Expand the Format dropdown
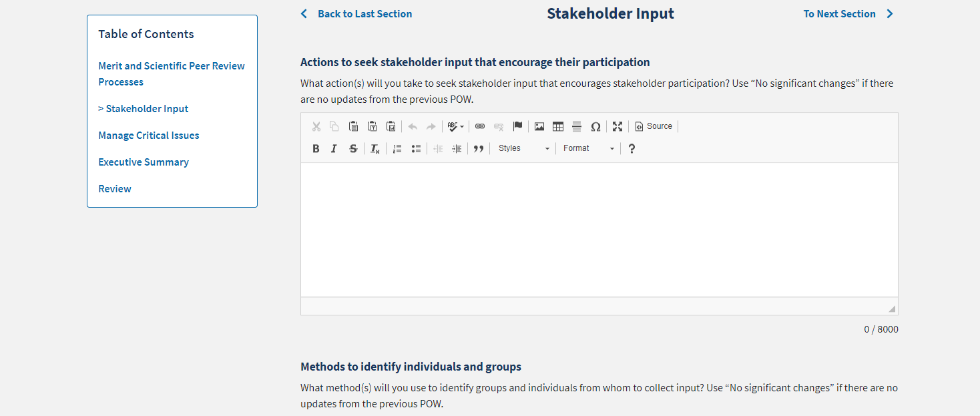980x416 pixels. tap(588, 148)
